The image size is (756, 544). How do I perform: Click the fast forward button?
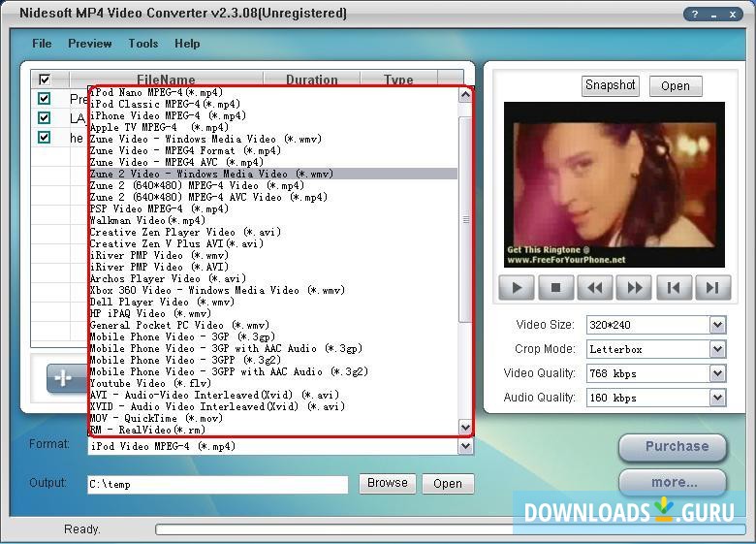pos(635,288)
